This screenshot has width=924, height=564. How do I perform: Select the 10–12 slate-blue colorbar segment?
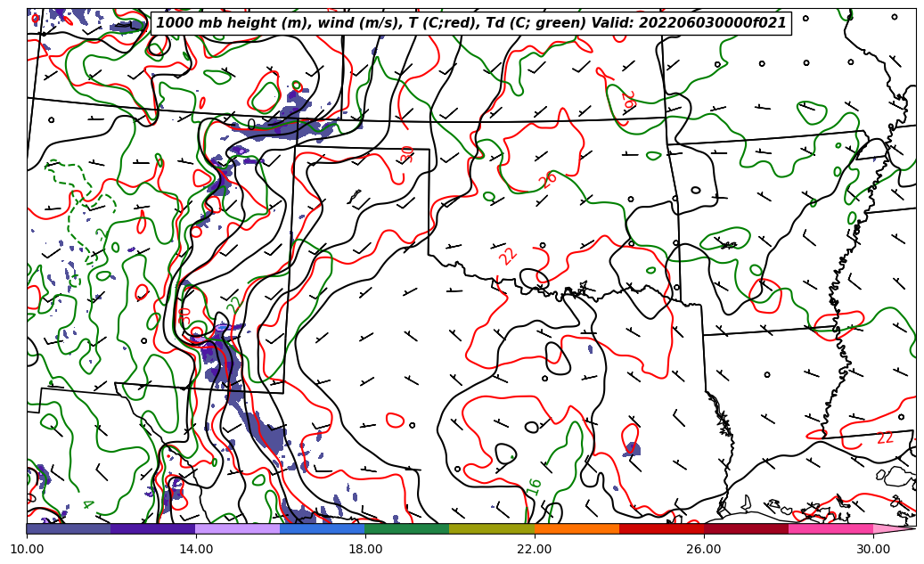coord(69,528)
